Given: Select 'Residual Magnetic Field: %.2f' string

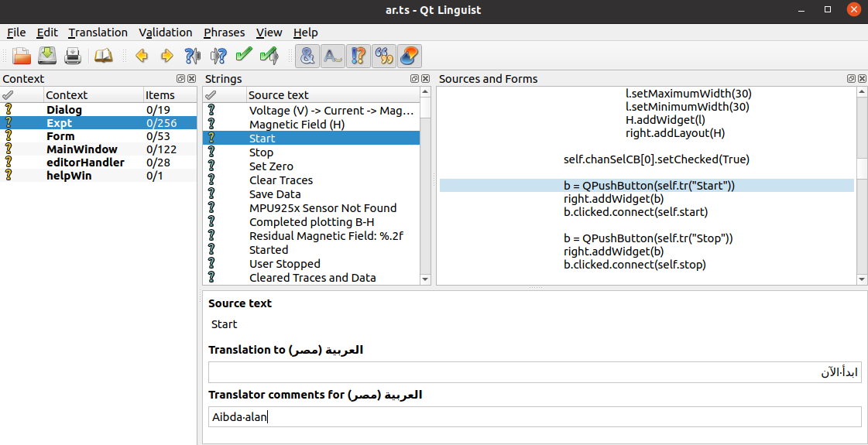Looking at the screenshot, I should point(311,236).
